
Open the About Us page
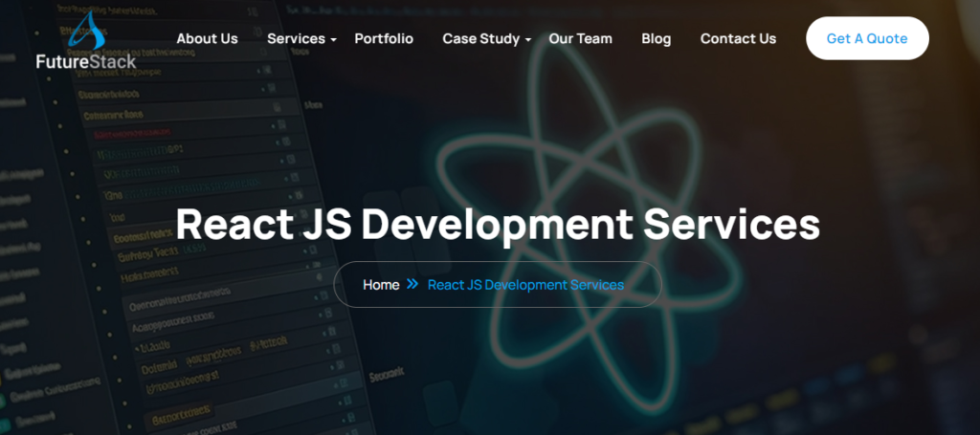[207, 38]
